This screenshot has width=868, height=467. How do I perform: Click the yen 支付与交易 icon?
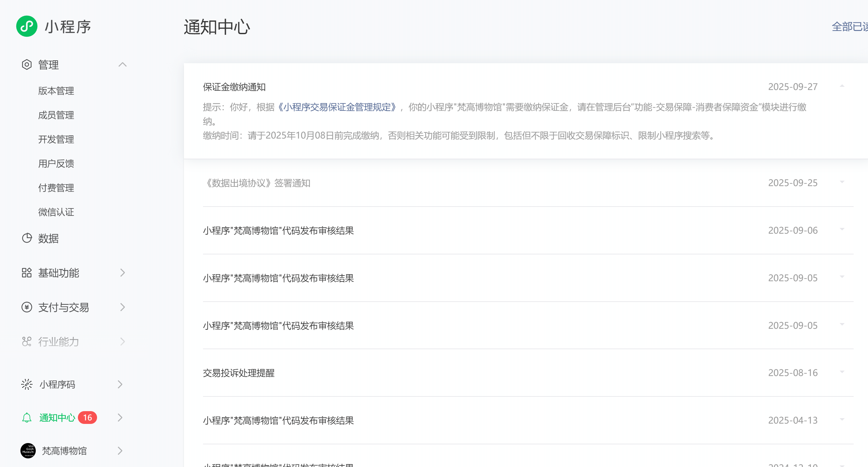click(26, 307)
